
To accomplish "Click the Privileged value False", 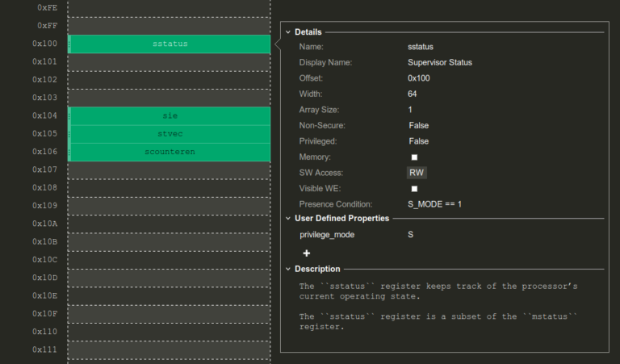I will (419, 141).
